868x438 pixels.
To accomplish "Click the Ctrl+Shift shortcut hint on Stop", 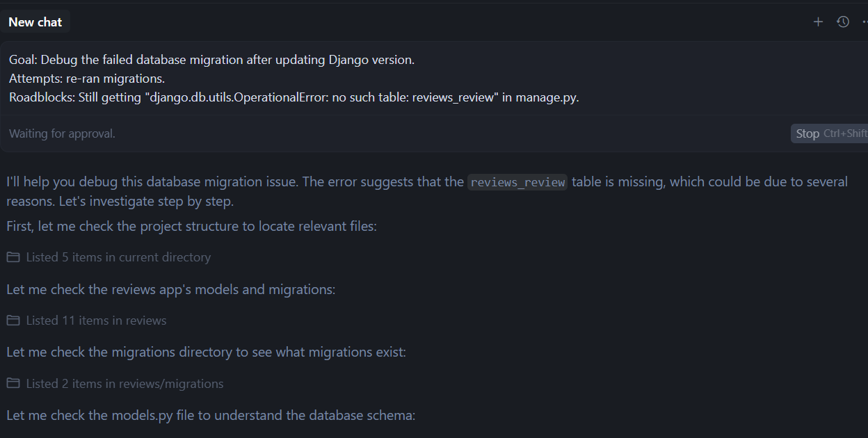I will [845, 133].
